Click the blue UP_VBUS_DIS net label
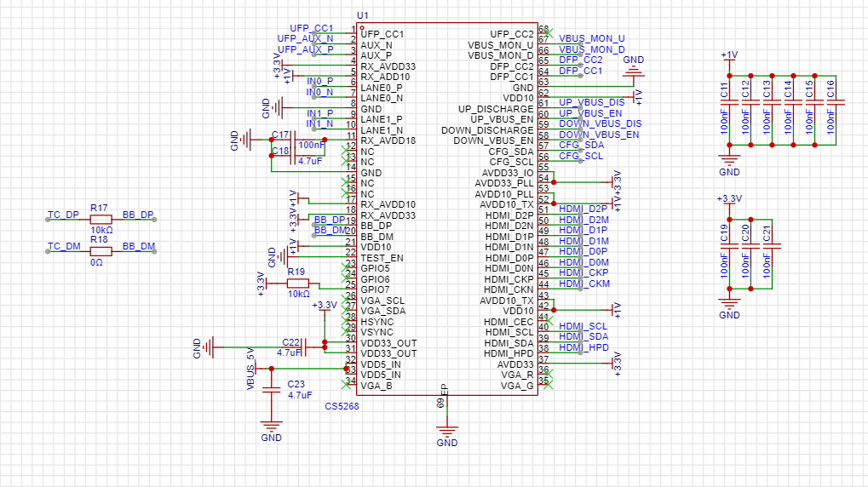The image size is (868, 487). click(592, 102)
